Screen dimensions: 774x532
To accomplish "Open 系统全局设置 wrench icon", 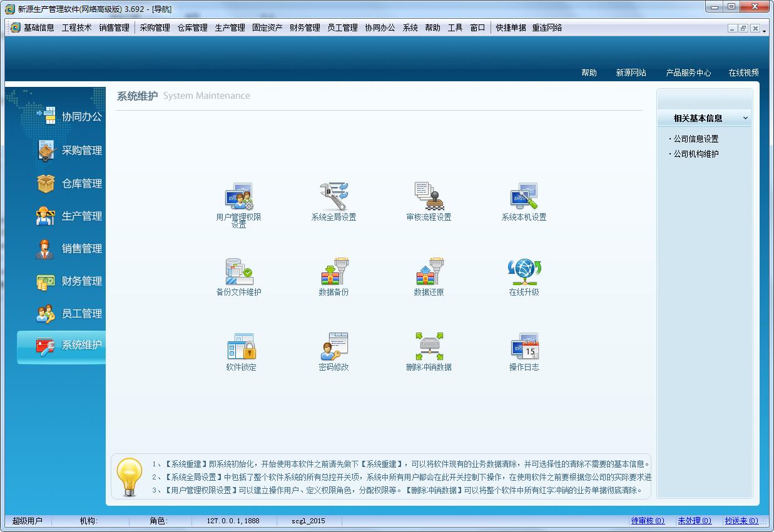I will coord(334,197).
